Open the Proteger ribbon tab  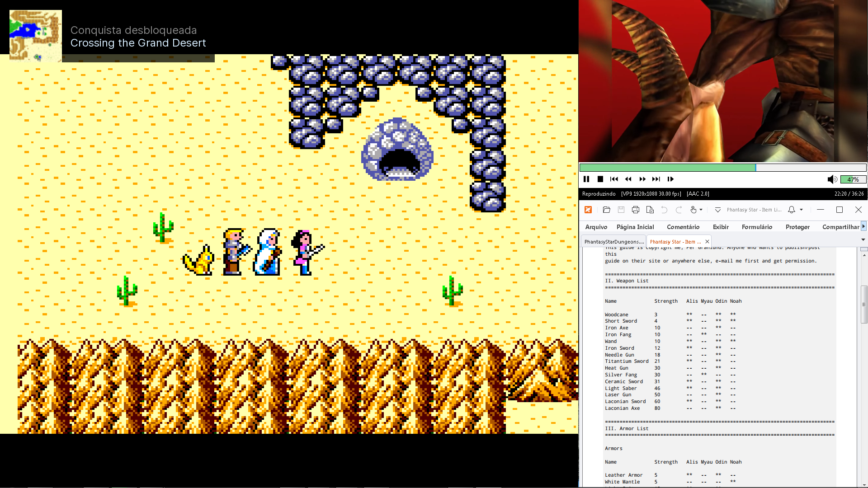pyautogui.click(x=797, y=227)
